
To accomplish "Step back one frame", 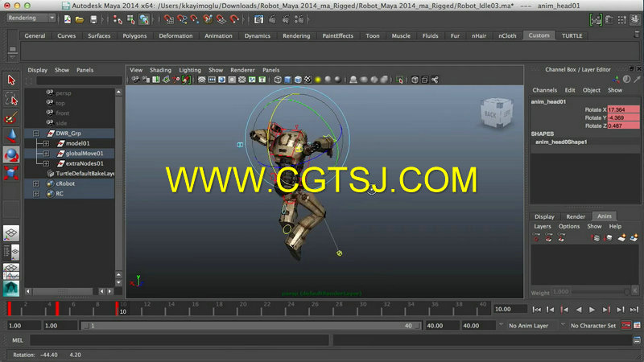I will coord(551,310).
